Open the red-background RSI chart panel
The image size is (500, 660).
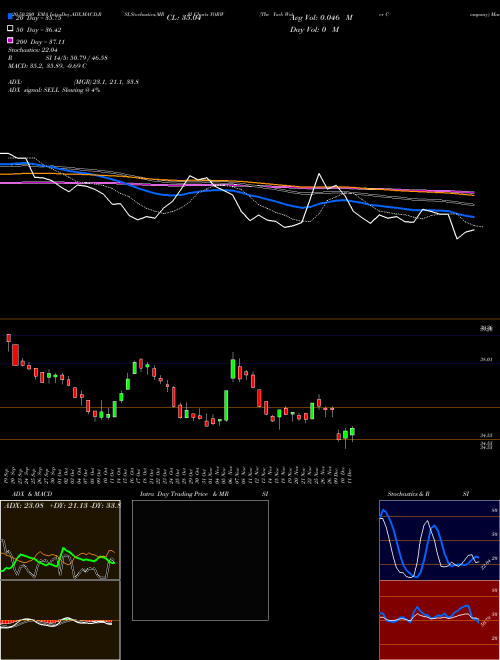439,620
